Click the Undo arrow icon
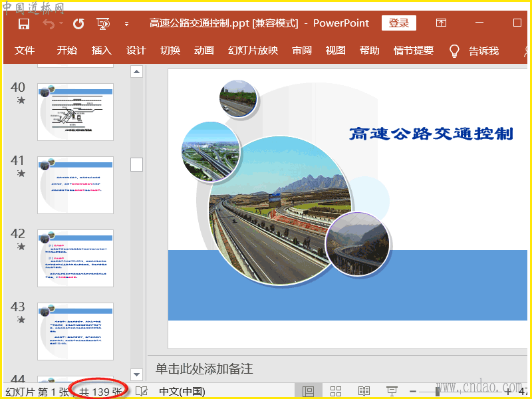 (49, 24)
